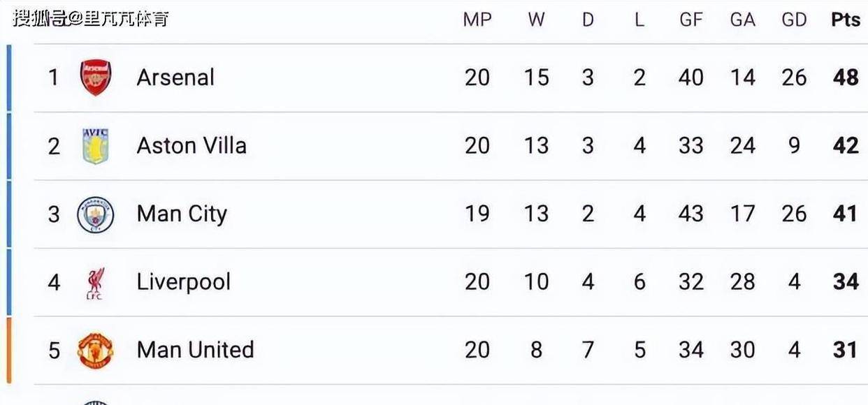Click the W wins column header
The height and width of the screenshot is (405, 868).
[536, 20]
